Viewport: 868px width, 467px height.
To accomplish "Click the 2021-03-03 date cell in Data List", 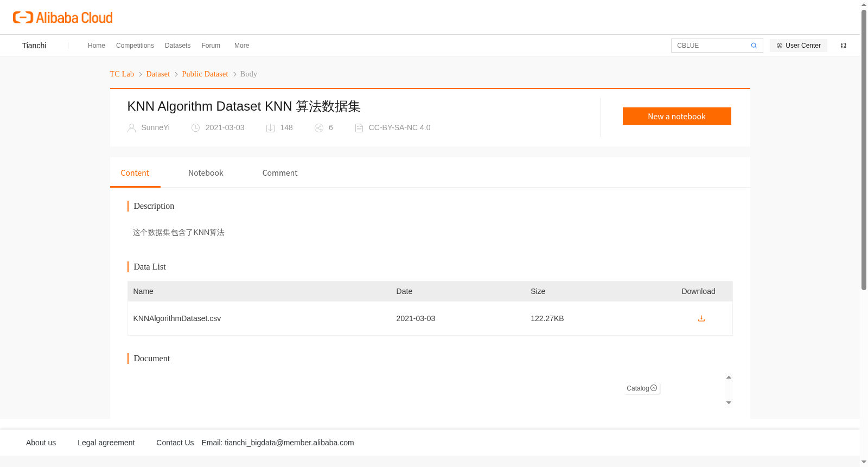I will [416, 318].
